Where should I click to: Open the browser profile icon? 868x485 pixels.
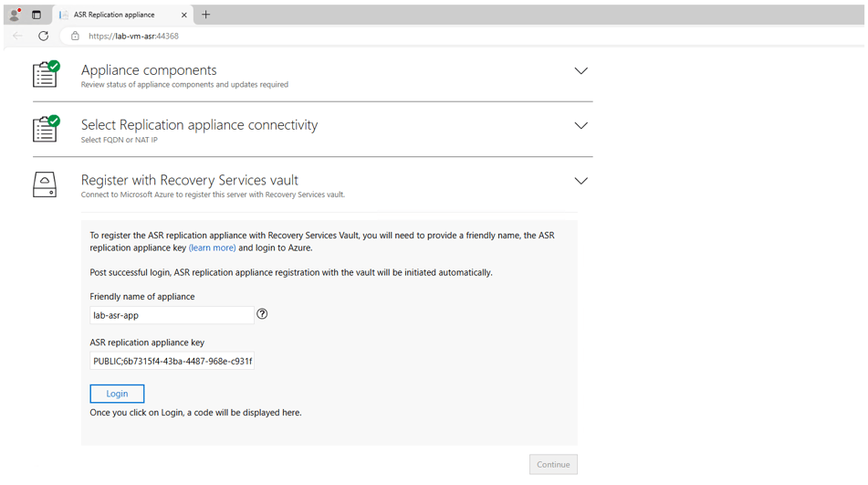point(15,15)
